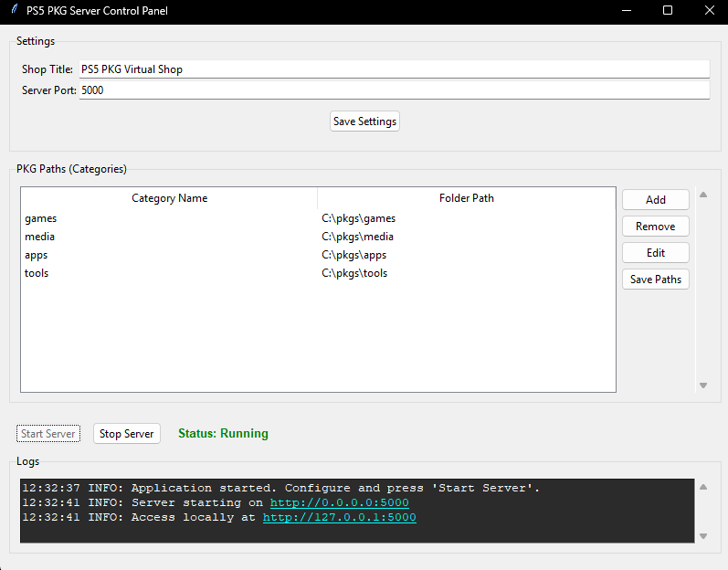The height and width of the screenshot is (570, 728).
Task: Click the feather app icon in title bar
Action: pyautogui.click(x=12, y=11)
